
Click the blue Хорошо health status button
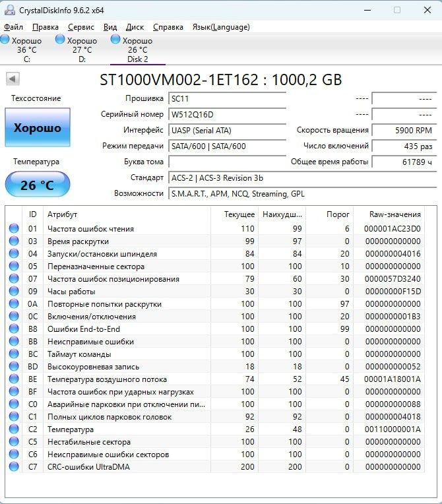(x=38, y=127)
